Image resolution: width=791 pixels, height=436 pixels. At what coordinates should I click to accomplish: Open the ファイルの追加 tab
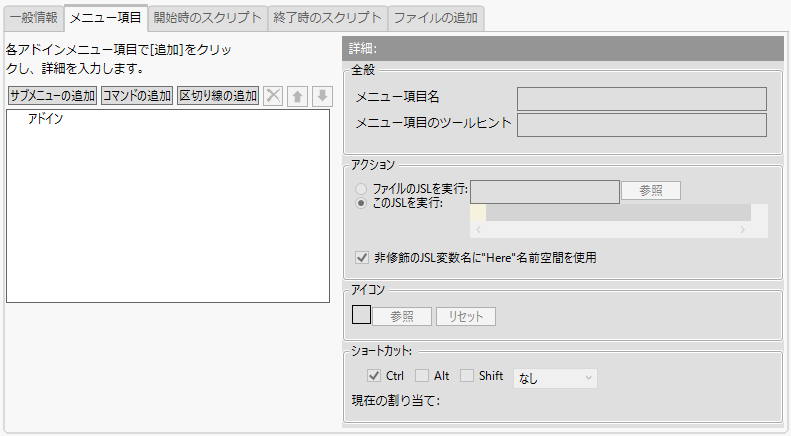point(435,17)
